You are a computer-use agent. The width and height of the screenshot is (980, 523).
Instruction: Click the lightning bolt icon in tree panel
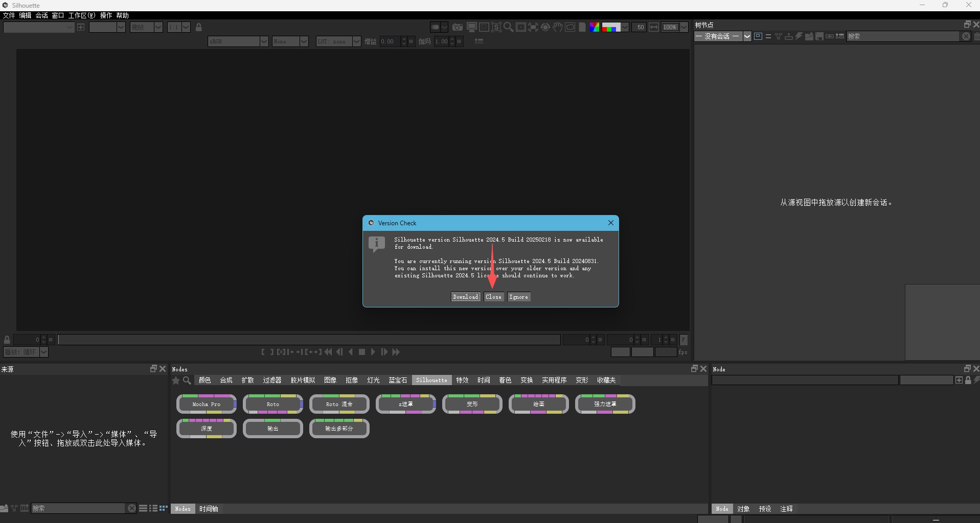[799, 36]
